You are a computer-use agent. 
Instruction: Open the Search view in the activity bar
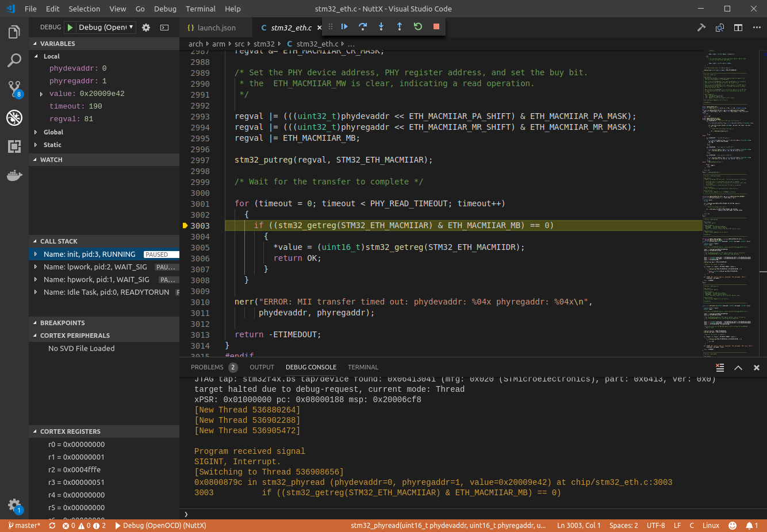coord(14,60)
